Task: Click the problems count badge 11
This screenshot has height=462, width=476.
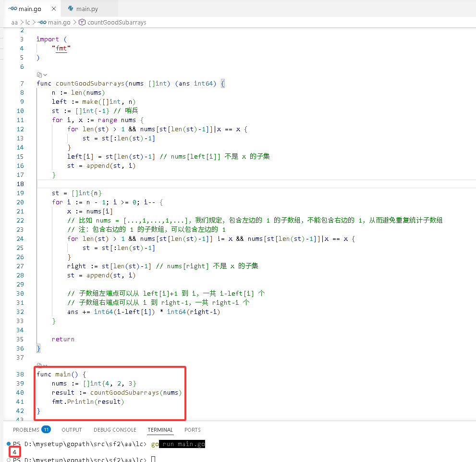Action: click(46, 429)
